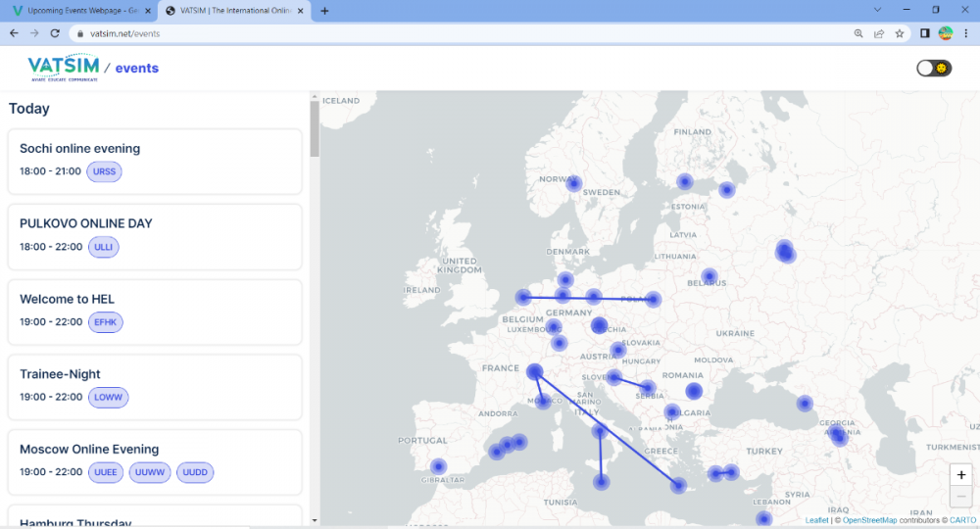Open the browser share icon
The height and width of the screenshot is (529, 980).
coord(879,33)
